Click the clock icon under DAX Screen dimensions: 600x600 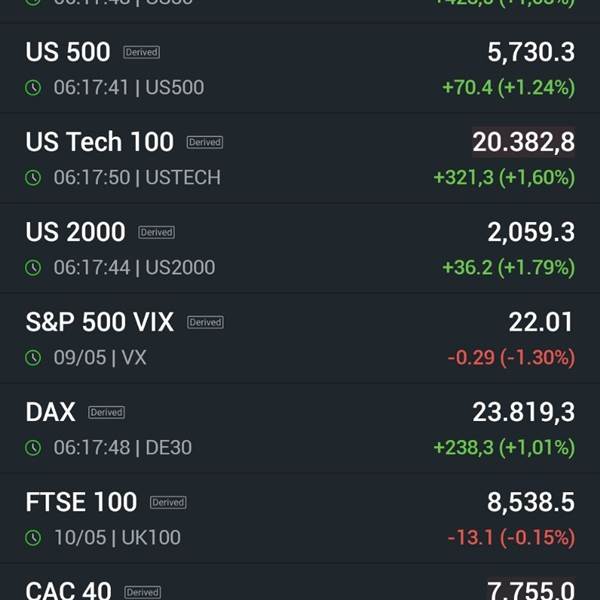point(33,448)
